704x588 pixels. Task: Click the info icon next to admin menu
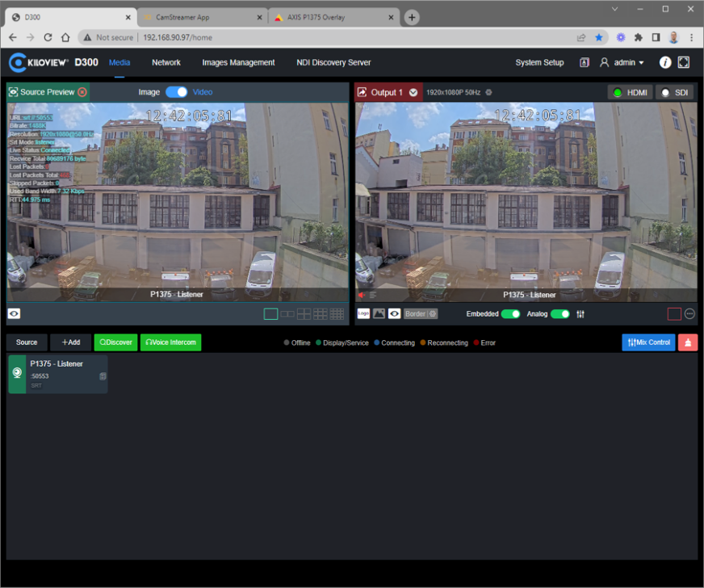(664, 62)
